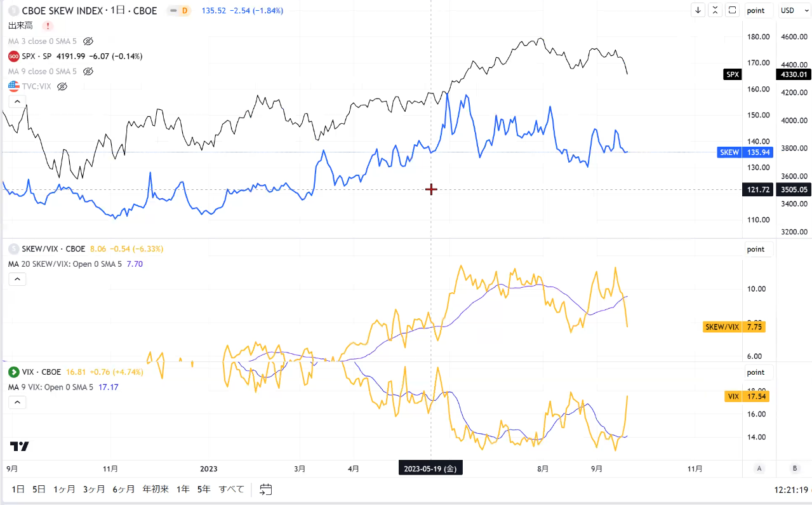The width and height of the screenshot is (812, 505).
Task: Click the down-arrow button in the top-right toolbar
Action: [x=698, y=10]
